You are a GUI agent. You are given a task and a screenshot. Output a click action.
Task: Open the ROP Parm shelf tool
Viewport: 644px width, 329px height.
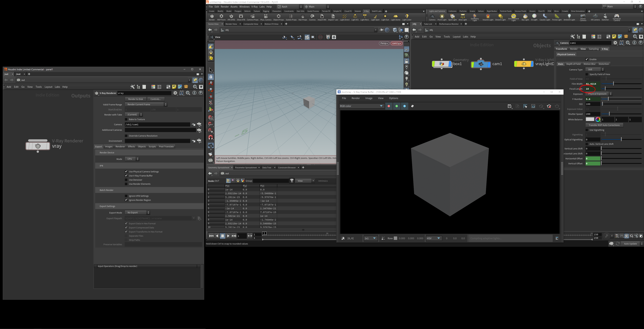221,17
